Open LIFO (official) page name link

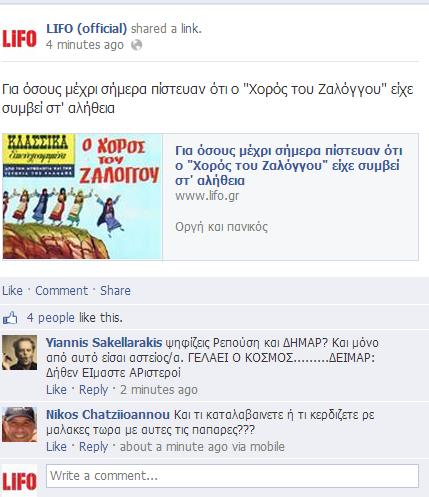point(87,29)
